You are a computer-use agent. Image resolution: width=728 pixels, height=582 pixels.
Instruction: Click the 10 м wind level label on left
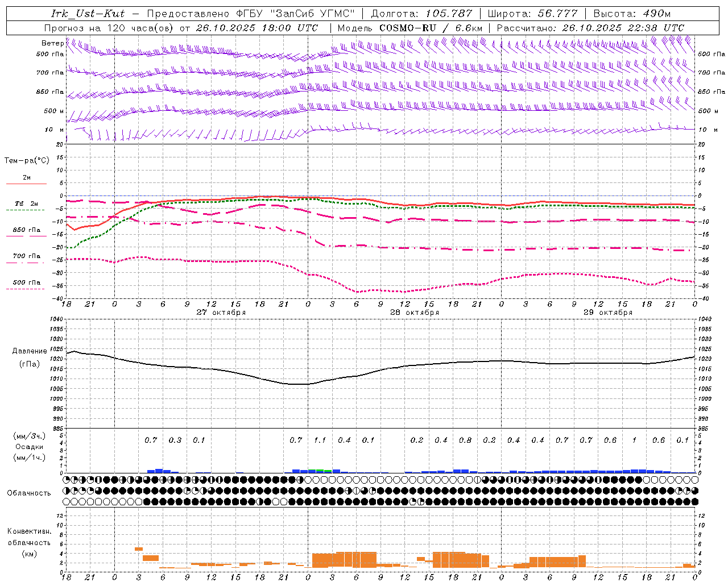click(55, 130)
